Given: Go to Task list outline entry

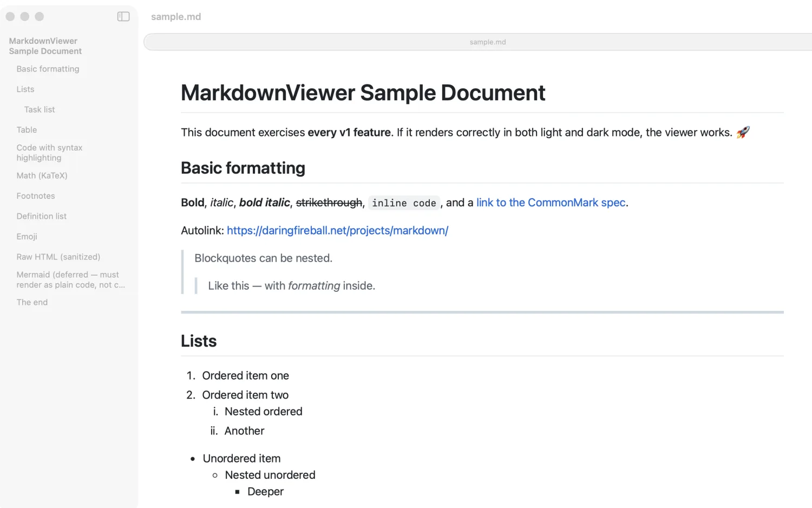Looking at the screenshot, I should [40, 109].
